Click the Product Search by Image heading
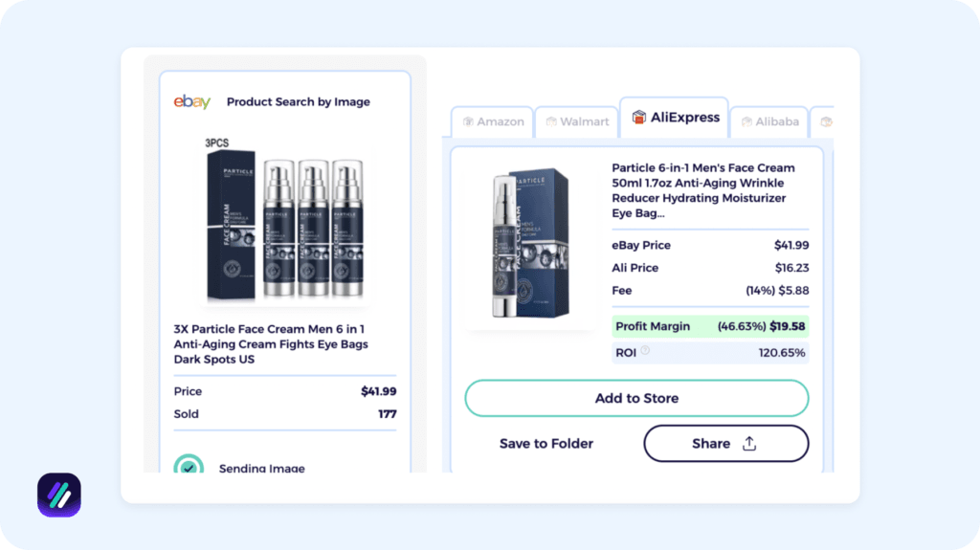Image resolution: width=980 pixels, height=550 pixels. point(299,102)
